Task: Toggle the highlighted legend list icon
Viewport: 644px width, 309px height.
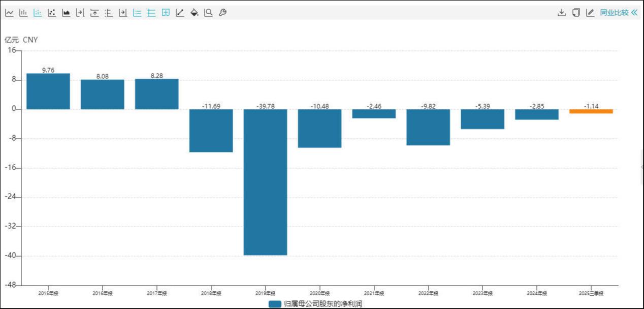Action: pyautogui.click(x=137, y=13)
